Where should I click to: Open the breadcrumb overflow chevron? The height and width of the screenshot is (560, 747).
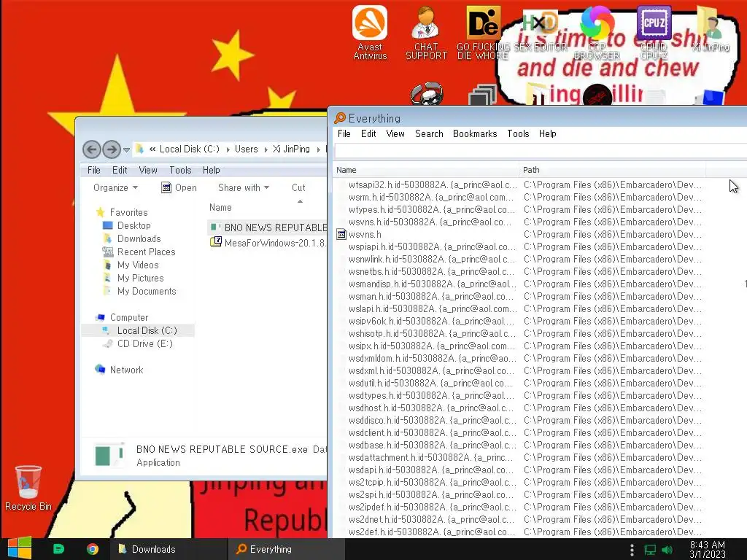(x=152, y=149)
